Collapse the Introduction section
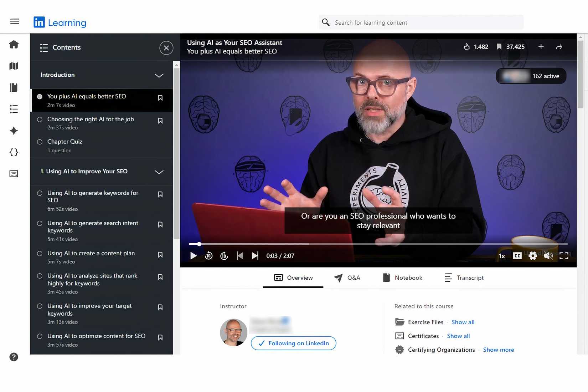The width and height of the screenshot is (588, 392). [159, 75]
